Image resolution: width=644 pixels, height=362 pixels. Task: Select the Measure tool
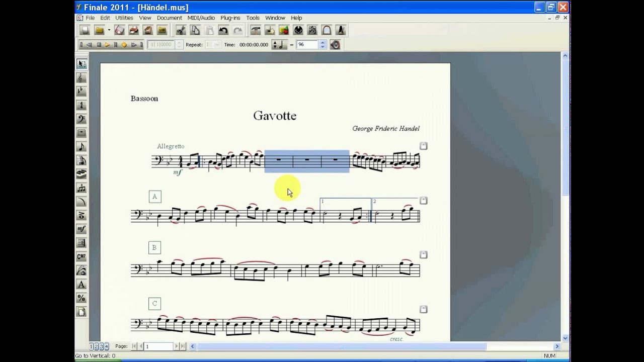coord(82,133)
